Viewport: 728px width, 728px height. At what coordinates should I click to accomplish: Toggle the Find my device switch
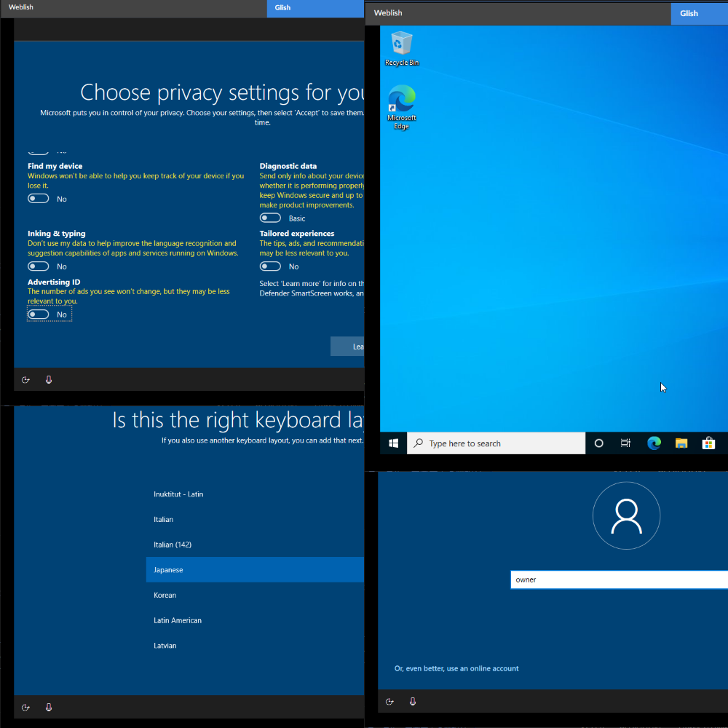[x=38, y=199]
